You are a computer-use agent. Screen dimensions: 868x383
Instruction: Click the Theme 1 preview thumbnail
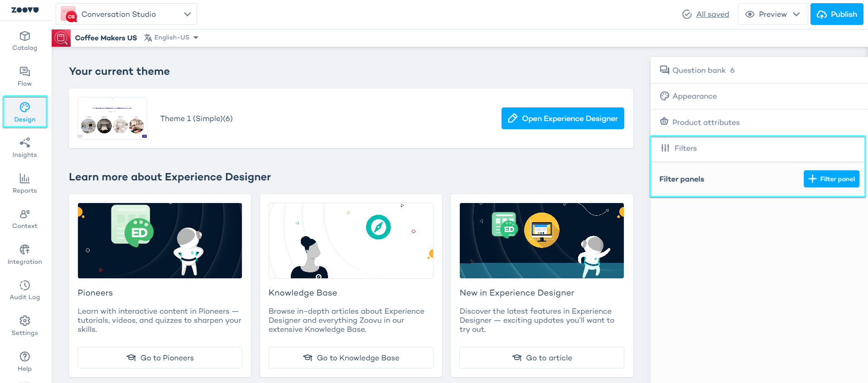tap(112, 118)
